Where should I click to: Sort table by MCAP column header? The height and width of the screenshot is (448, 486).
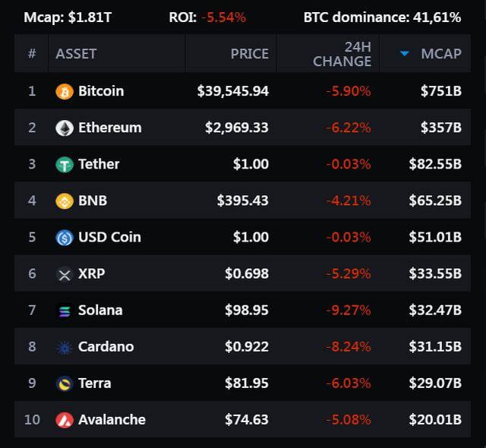[441, 54]
